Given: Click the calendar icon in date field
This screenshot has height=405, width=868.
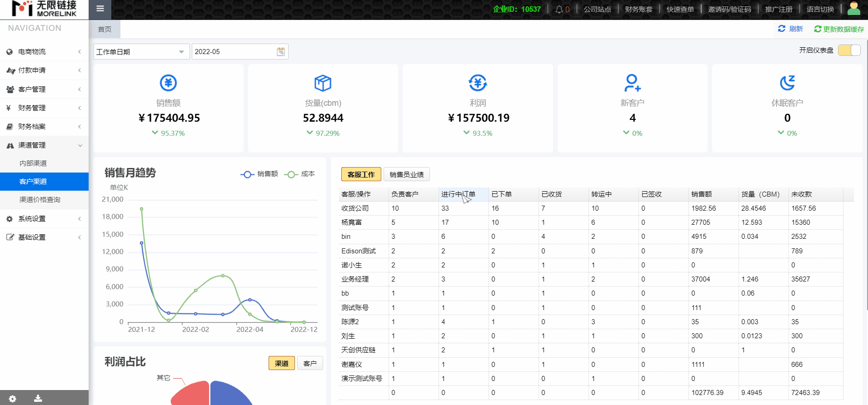Looking at the screenshot, I should pos(281,52).
